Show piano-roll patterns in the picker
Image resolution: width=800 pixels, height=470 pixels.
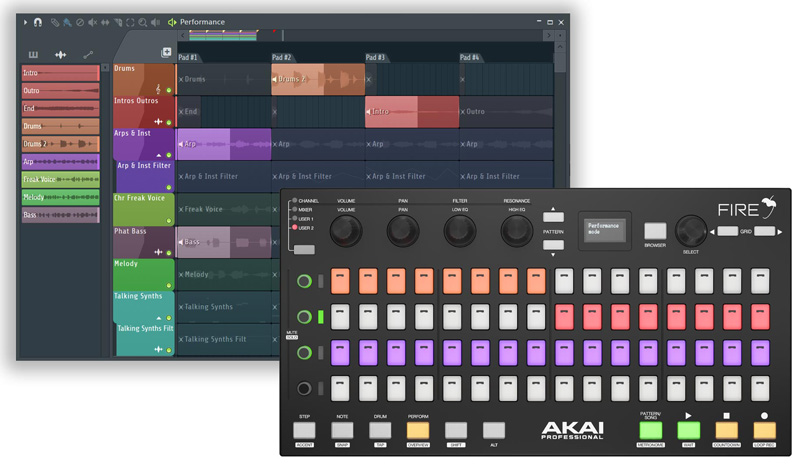(x=33, y=55)
